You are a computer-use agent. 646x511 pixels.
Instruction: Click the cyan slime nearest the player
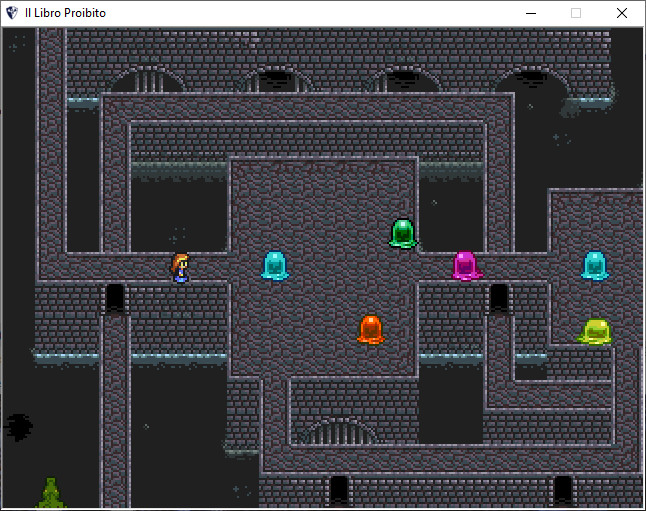point(275,266)
